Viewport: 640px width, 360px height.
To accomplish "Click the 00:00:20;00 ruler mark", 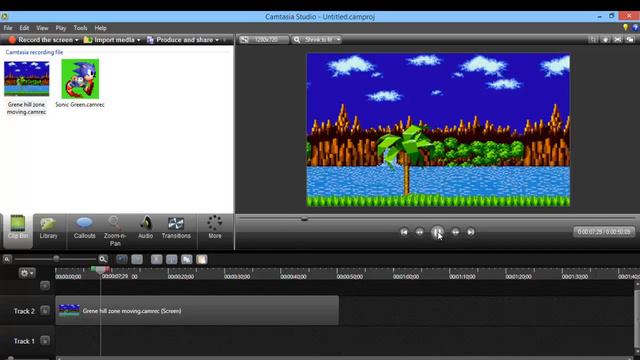I will pos(181,276).
